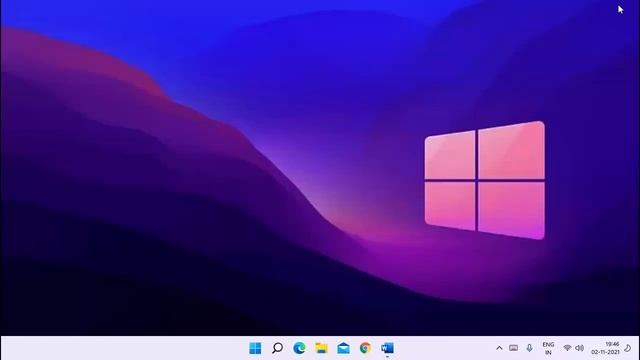Show hidden system tray icons
640x360 pixels.
pyautogui.click(x=499, y=348)
